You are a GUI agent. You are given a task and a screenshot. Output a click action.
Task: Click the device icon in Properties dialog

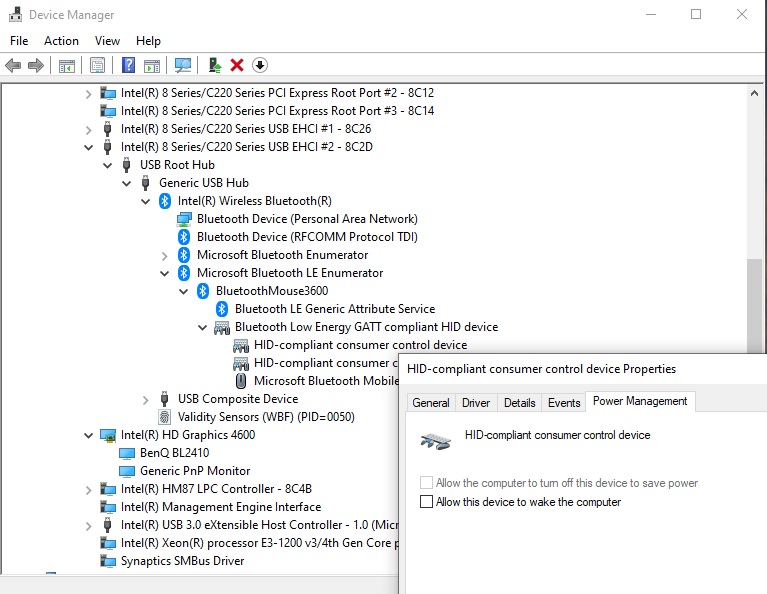(x=435, y=441)
